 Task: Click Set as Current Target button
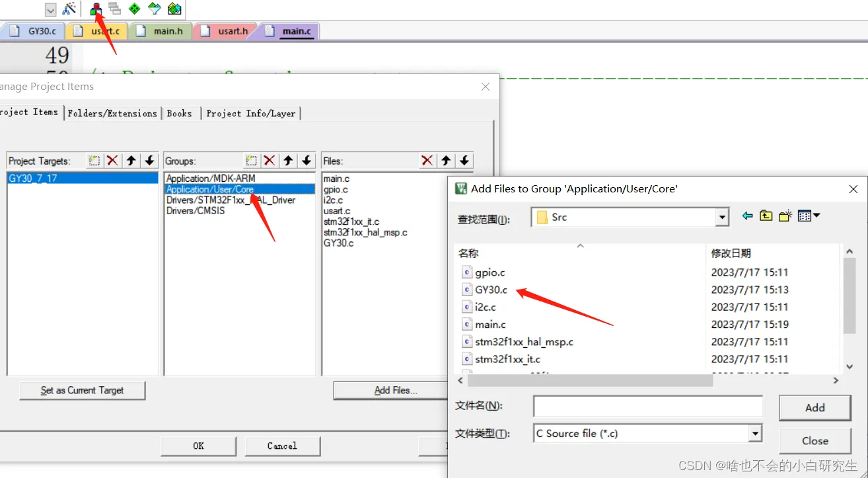click(x=83, y=390)
